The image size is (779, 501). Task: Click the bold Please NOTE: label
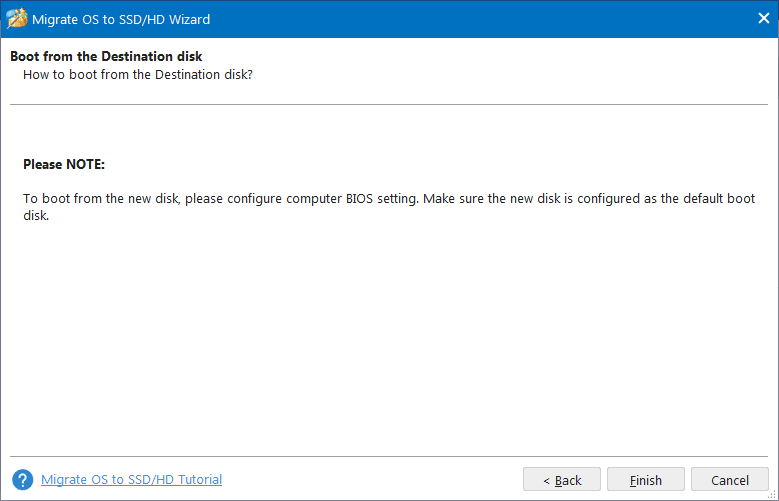(x=64, y=164)
